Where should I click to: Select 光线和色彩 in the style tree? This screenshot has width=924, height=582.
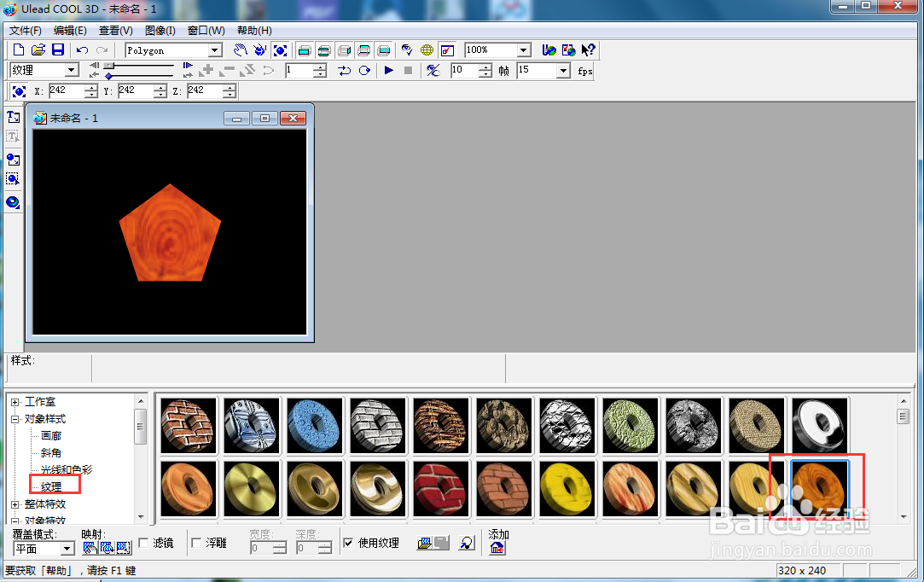click(x=67, y=470)
